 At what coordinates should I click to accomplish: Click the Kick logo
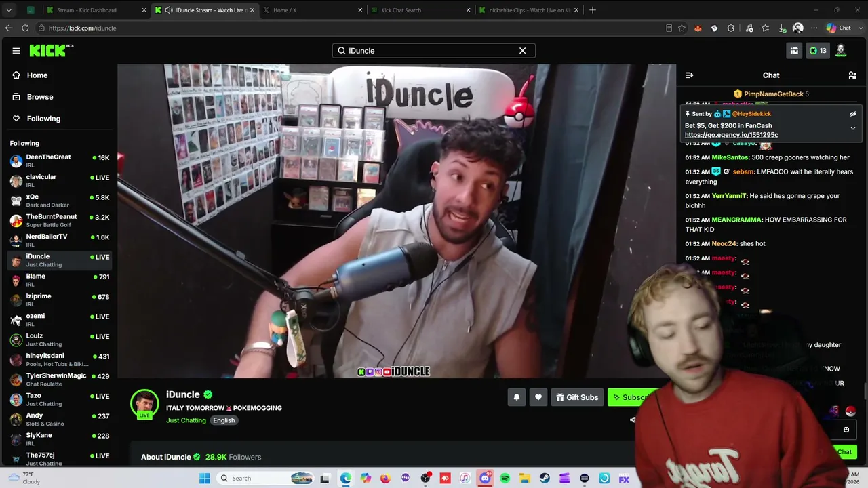point(51,51)
